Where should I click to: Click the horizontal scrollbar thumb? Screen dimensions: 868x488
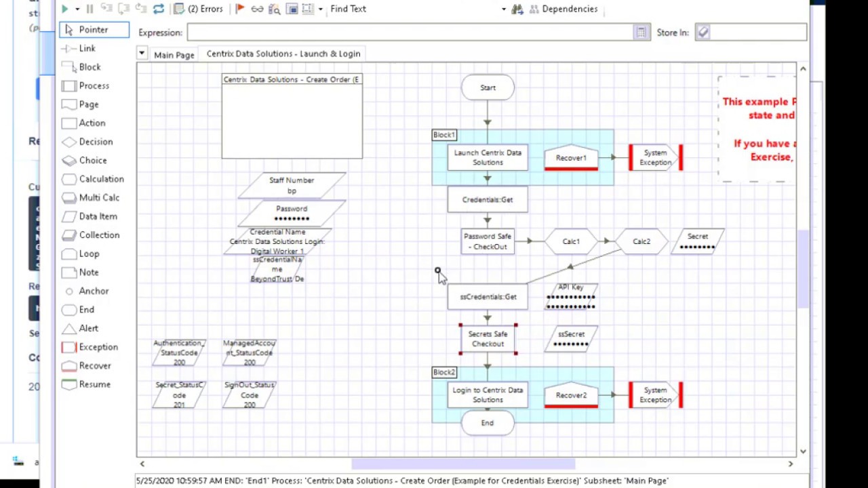click(463, 464)
